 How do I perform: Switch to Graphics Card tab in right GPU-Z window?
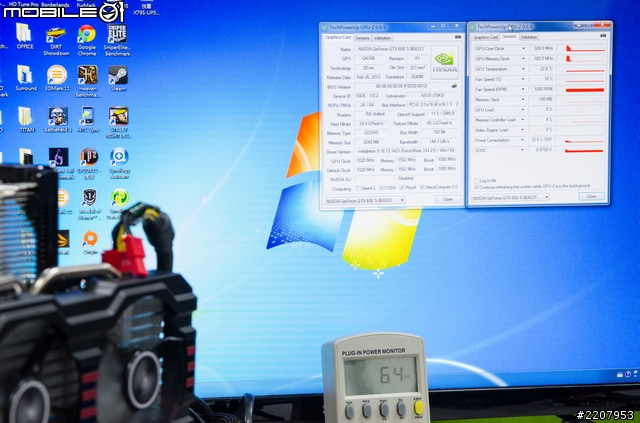point(485,37)
